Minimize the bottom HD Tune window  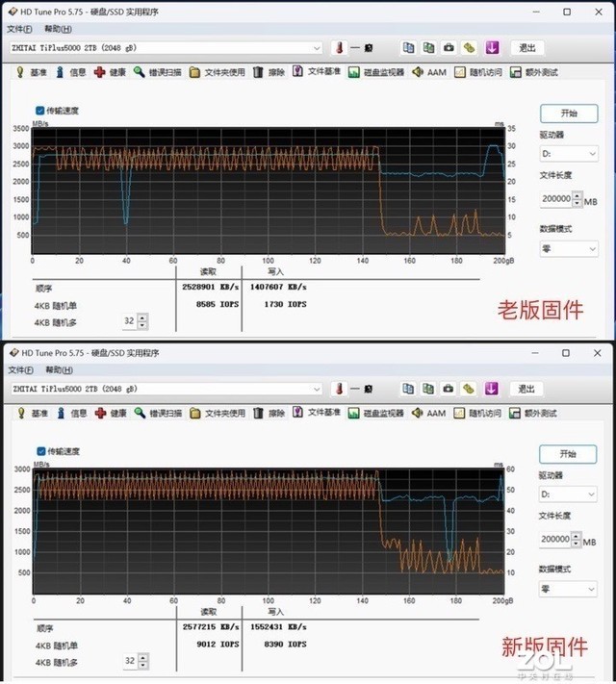click(535, 353)
